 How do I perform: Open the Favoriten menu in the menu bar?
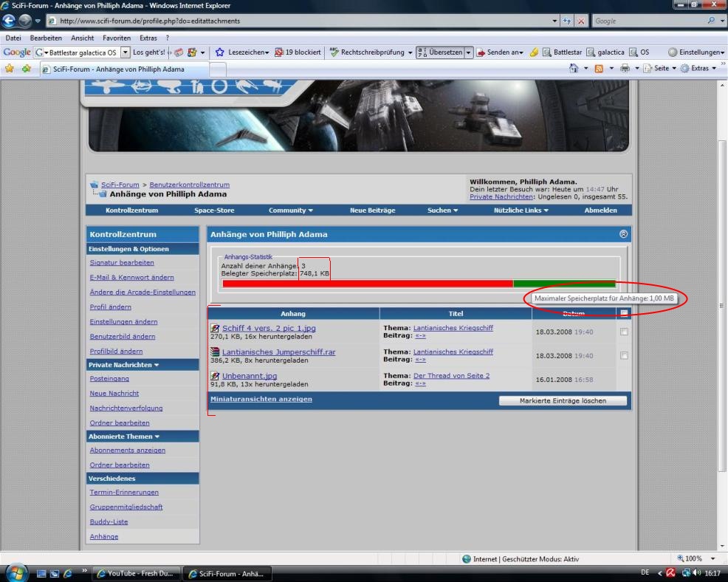point(117,38)
